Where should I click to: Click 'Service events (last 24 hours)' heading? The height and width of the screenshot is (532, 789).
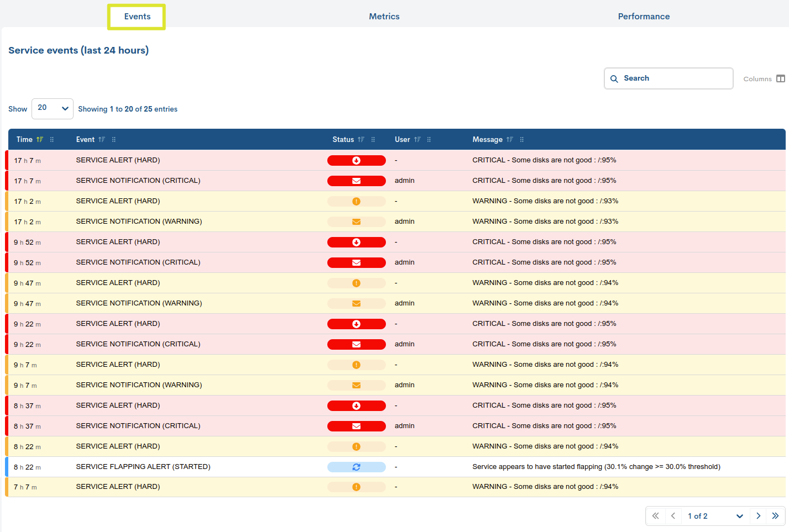[x=79, y=50]
